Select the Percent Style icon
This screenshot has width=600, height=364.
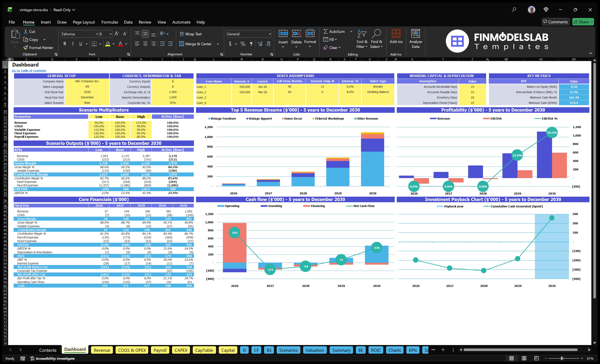pos(243,44)
